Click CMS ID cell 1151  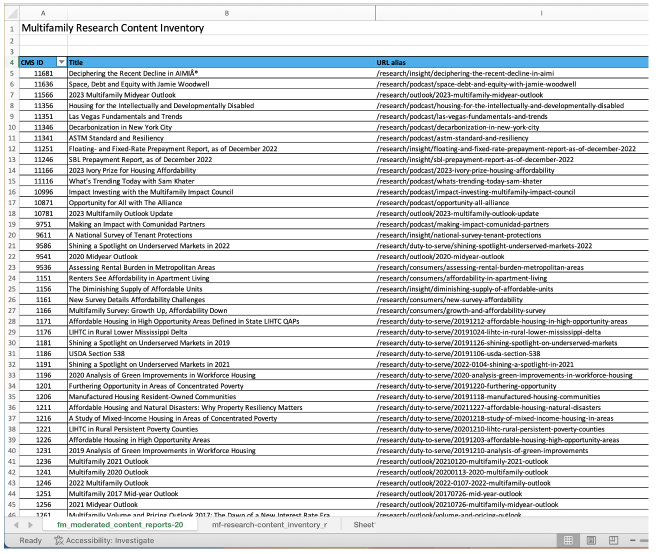pyautogui.click(x=43, y=278)
